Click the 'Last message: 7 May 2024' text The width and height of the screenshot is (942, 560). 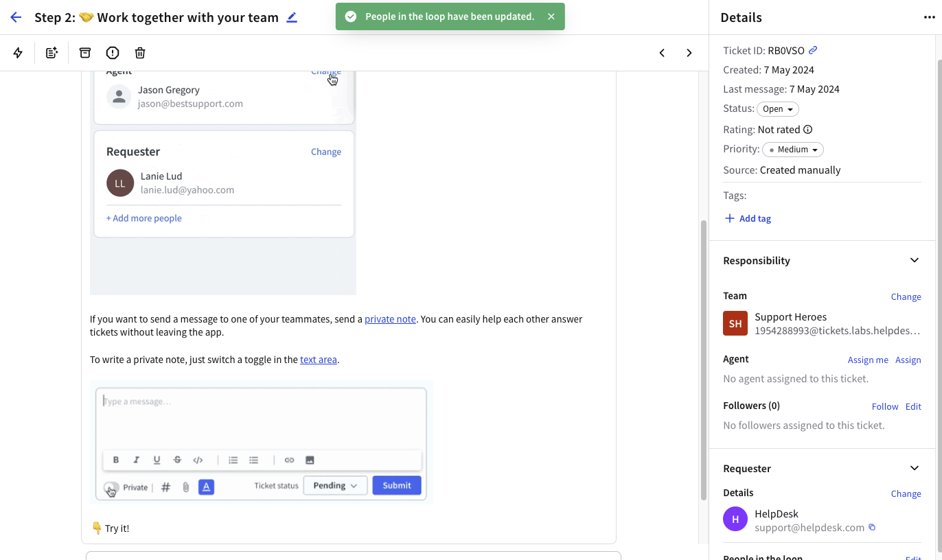[781, 89]
